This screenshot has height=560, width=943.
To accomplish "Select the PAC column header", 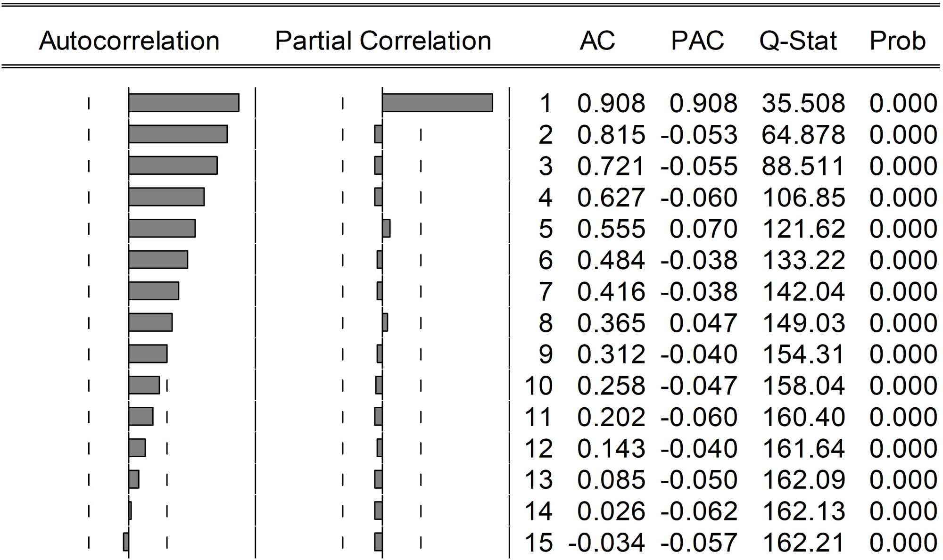I will [697, 41].
